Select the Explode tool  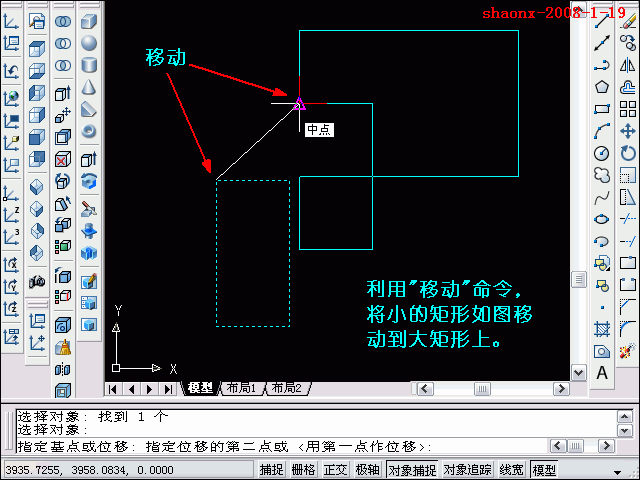pyautogui.click(x=628, y=351)
